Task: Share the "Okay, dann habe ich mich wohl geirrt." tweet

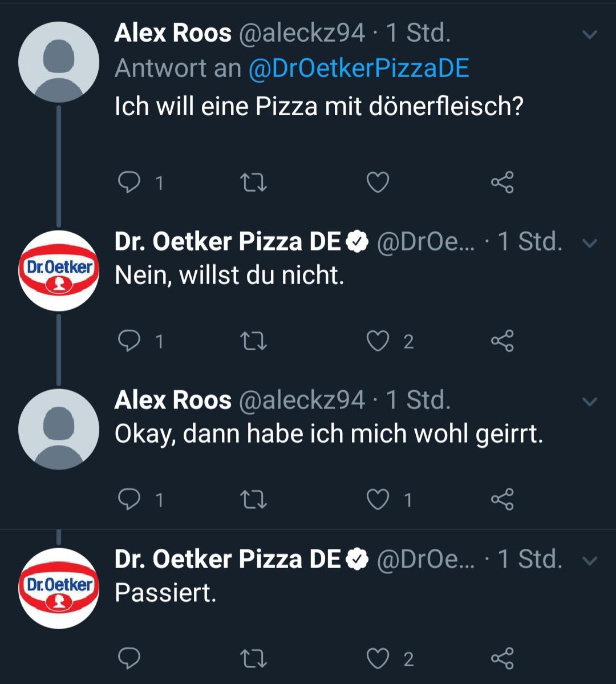Action: point(502,500)
